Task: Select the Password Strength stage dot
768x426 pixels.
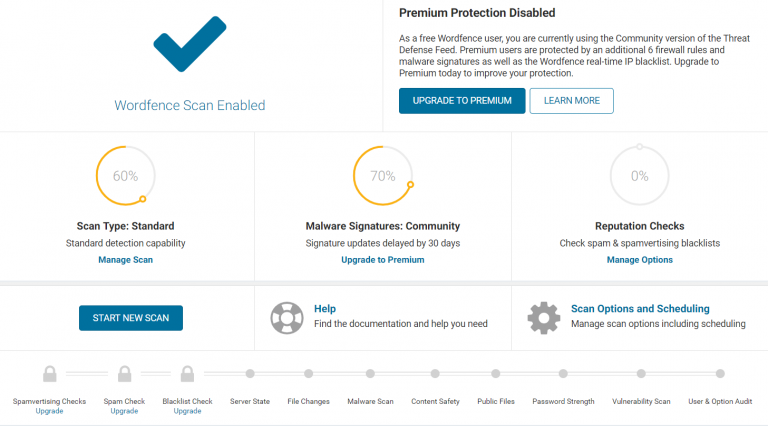Action: [x=563, y=374]
